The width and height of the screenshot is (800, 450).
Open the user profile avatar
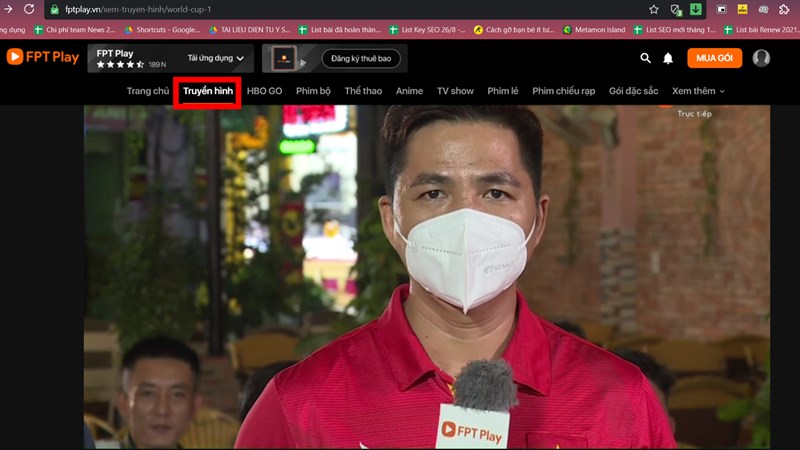761,58
